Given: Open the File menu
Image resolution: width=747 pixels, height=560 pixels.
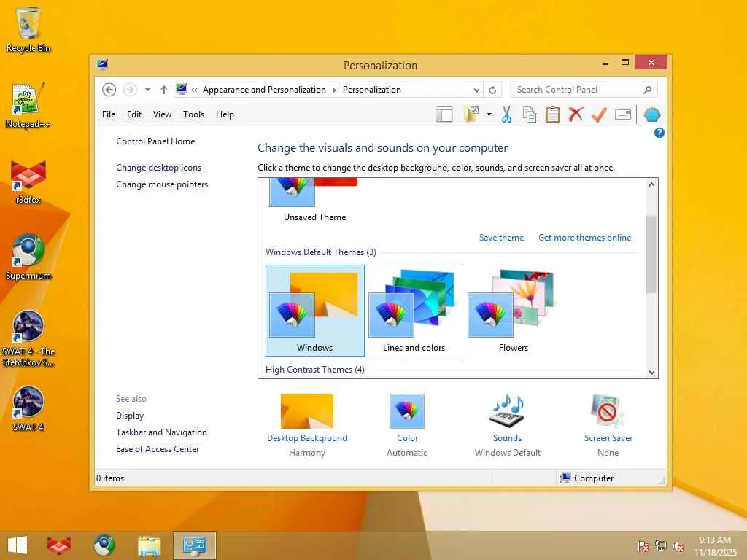Looking at the screenshot, I should pyautogui.click(x=109, y=114).
